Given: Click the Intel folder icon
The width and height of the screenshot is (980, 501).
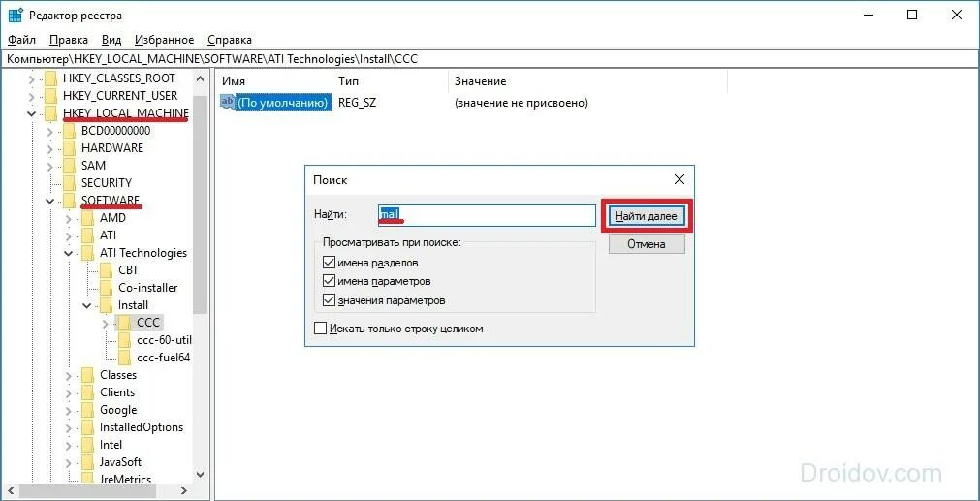Looking at the screenshot, I should click(x=88, y=446).
